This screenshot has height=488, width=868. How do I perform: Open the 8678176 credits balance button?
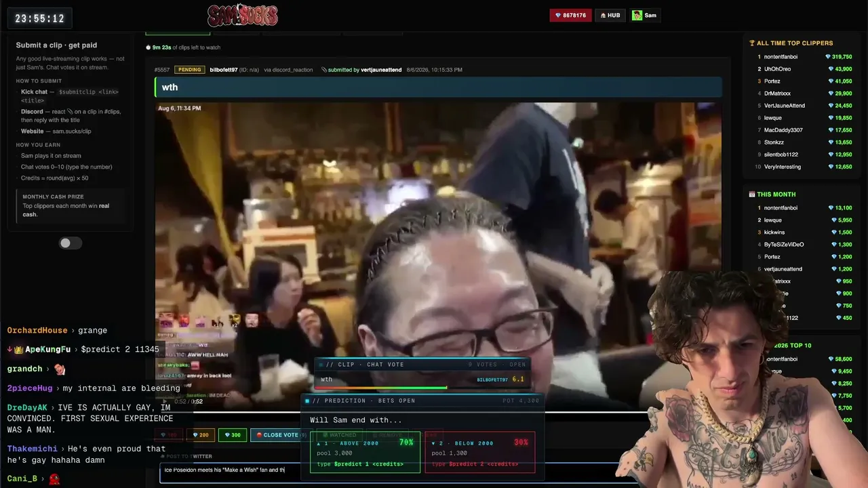[x=570, y=15]
